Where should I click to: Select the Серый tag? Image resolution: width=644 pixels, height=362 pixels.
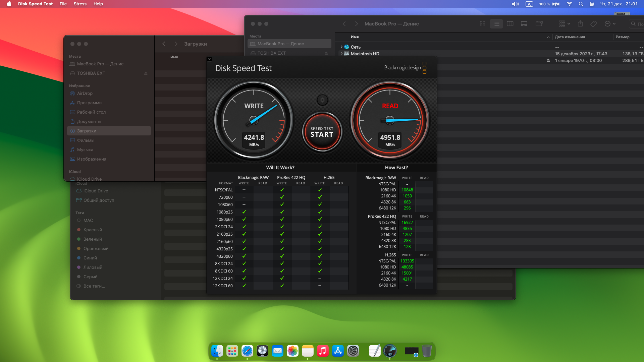[x=115, y=277]
